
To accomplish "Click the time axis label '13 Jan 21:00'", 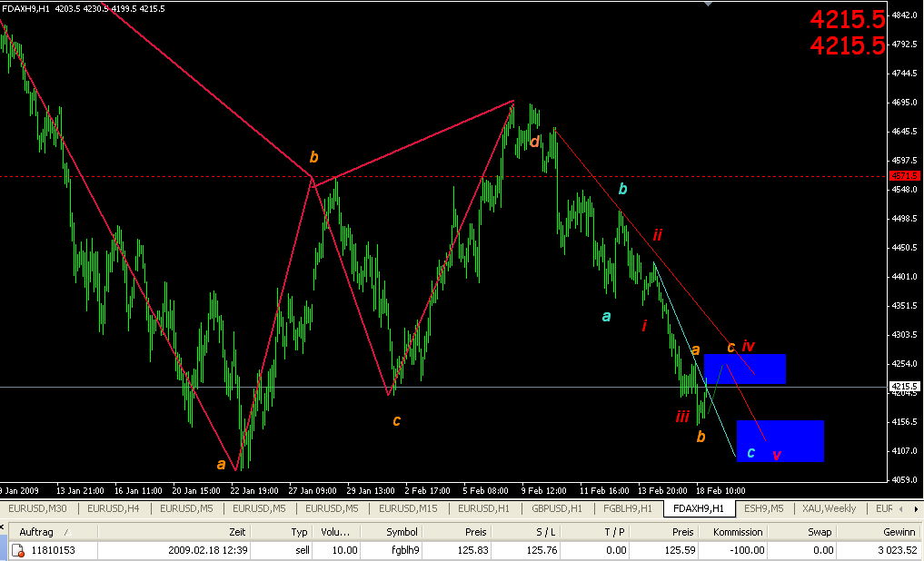I will (80, 490).
